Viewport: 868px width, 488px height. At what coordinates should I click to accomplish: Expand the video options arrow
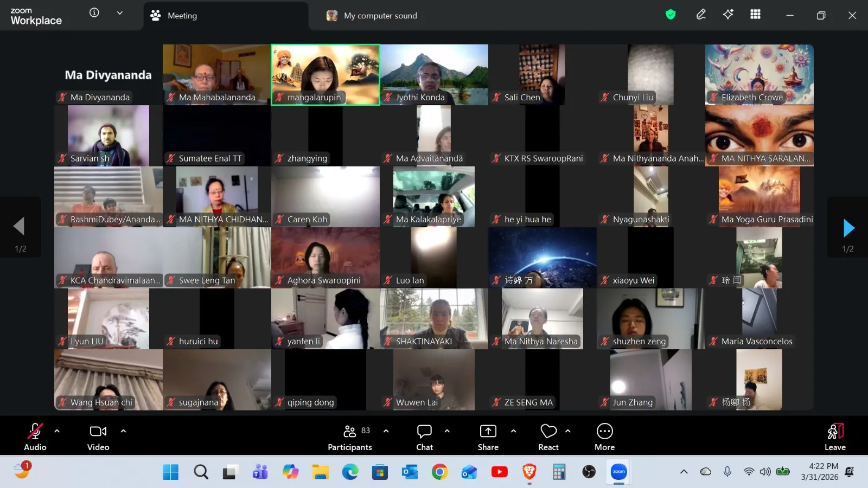pyautogui.click(x=123, y=431)
